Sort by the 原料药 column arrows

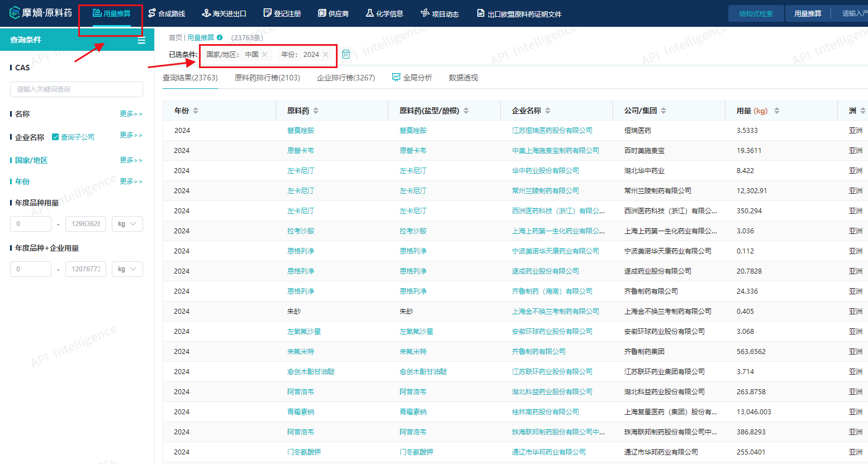(316, 111)
